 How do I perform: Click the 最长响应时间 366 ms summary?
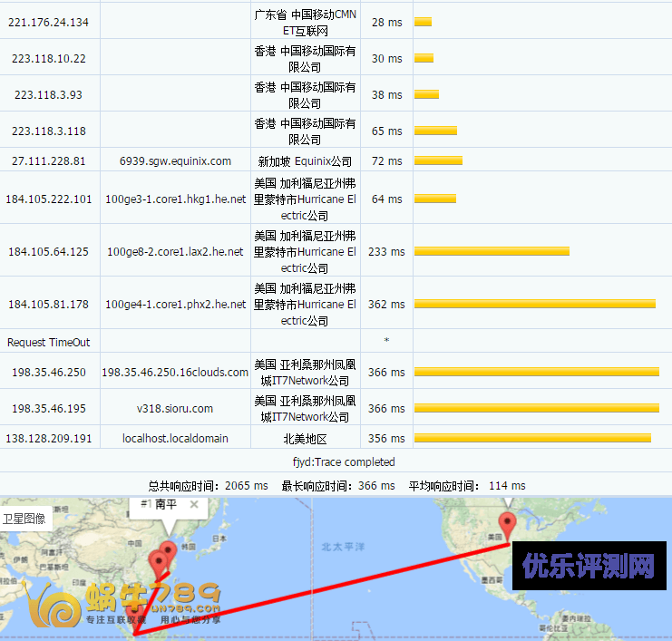337,486
